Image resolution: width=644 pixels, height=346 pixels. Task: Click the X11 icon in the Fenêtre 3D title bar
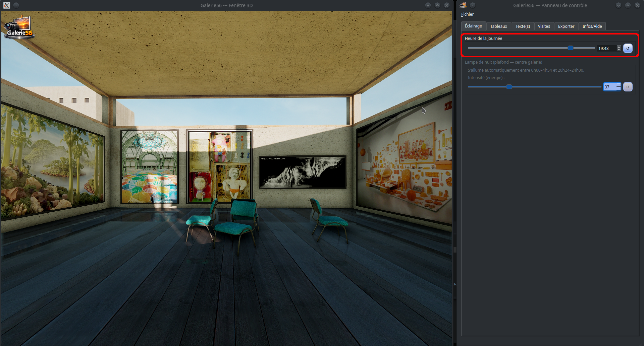tap(7, 5)
